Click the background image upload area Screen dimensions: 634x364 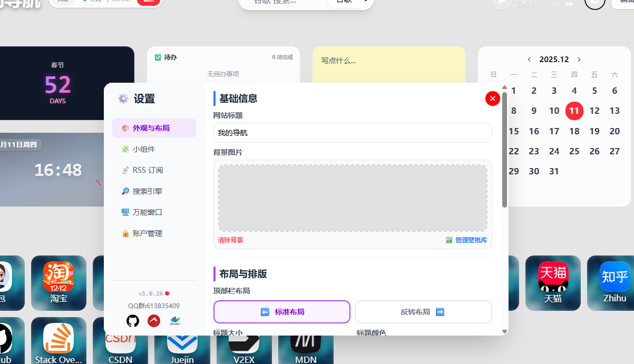tap(352, 198)
